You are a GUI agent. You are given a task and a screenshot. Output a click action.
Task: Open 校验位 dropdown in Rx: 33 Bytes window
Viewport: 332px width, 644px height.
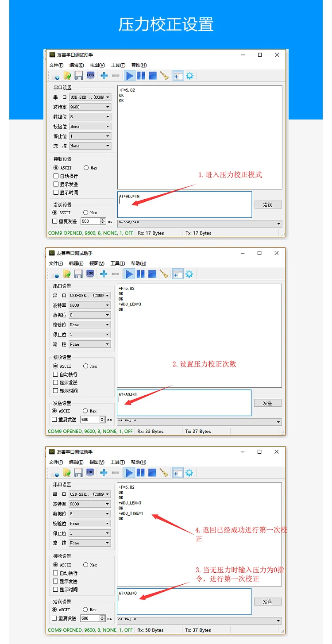[x=90, y=325]
